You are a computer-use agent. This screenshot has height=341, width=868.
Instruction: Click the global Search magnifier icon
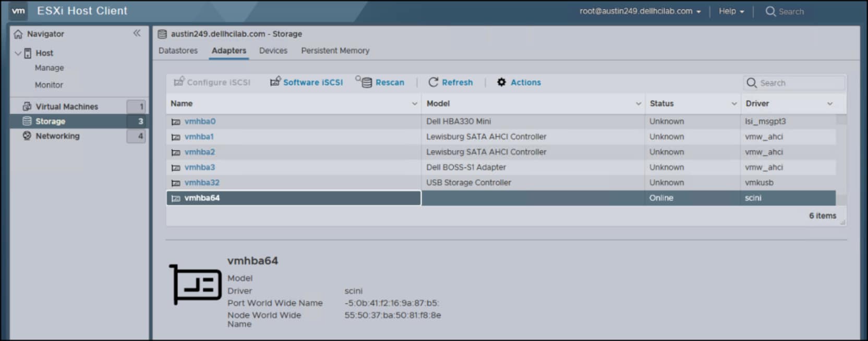click(770, 11)
